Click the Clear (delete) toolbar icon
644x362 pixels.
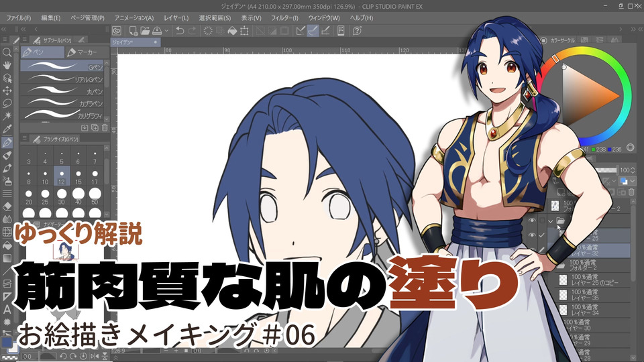pos(208,31)
